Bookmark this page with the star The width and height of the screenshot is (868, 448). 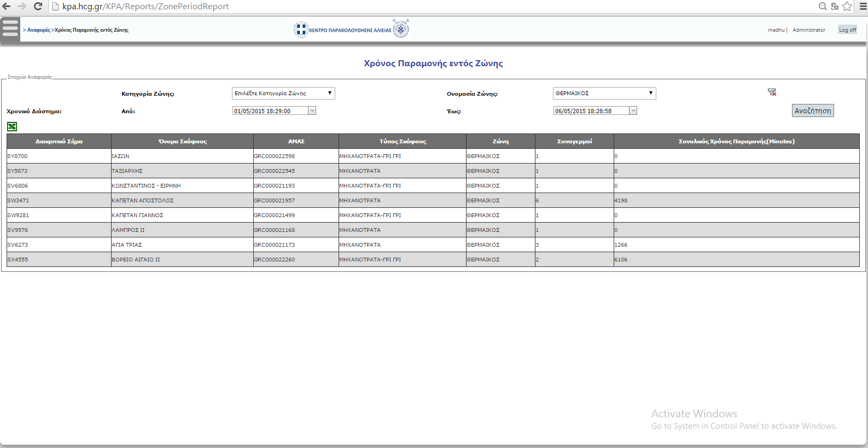tap(847, 6)
